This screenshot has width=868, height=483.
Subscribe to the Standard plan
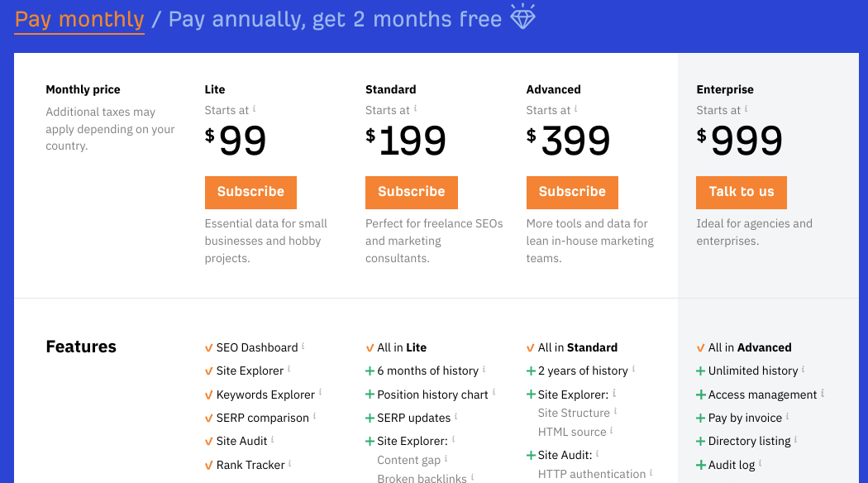[x=412, y=192]
